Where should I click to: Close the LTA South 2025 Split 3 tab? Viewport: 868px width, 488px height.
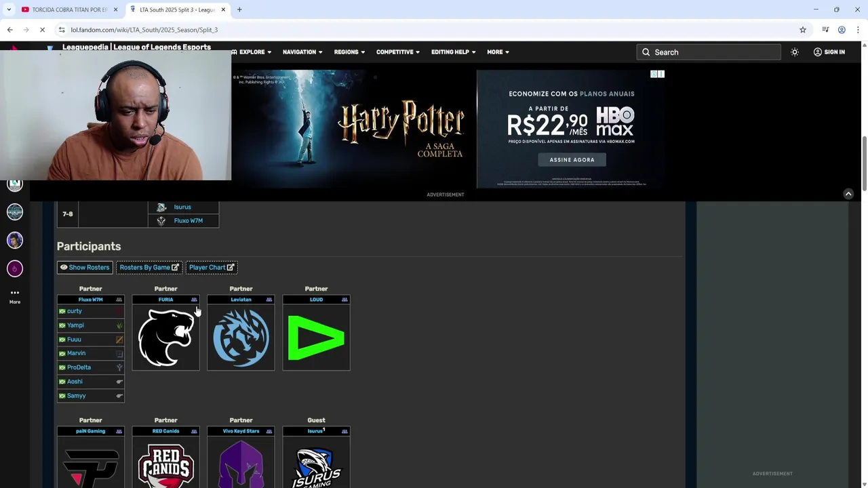tap(223, 9)
